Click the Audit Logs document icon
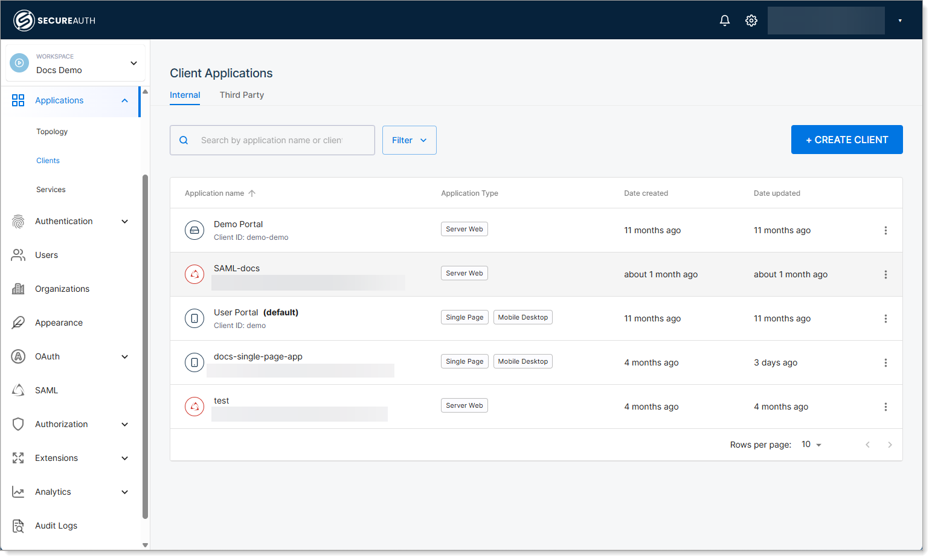932x560 pixels. click(x=18, y=526)
